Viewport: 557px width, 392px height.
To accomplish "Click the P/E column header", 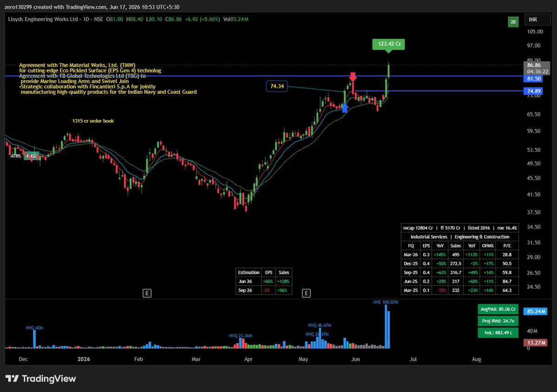I will tap(507, 246).
